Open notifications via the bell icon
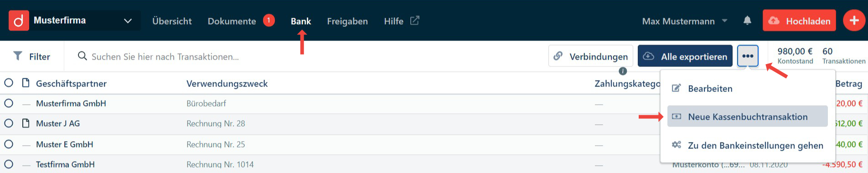The width and height of the screenshot is (868, 173). pyautogui.click(x=747, y=20)
